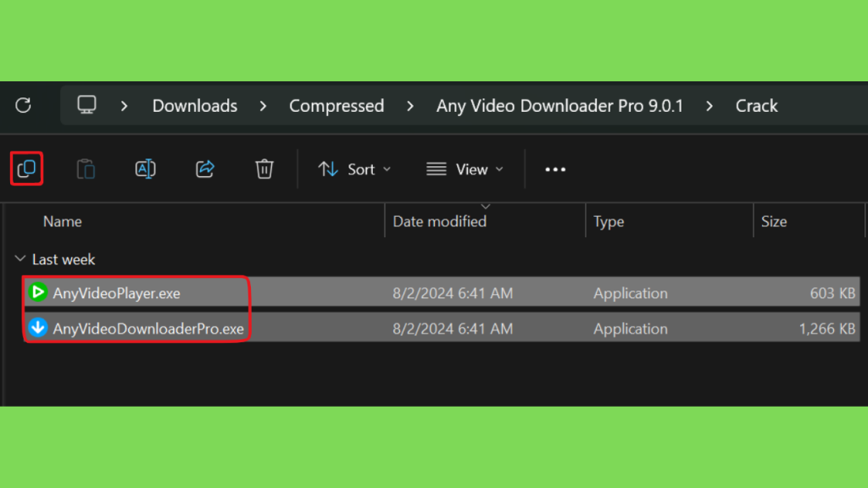Click the Crack breadcrumb segment
Image resolution: width=868 pixels, height=488 pixels.
[x=756, y=106]
